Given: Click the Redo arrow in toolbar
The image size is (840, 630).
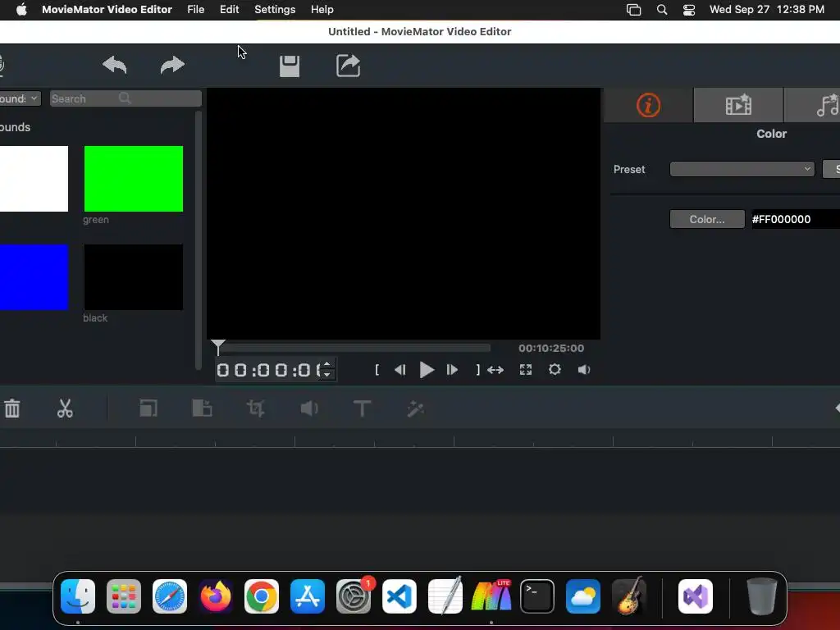Looking at the screenshot, I should [172, 66].
